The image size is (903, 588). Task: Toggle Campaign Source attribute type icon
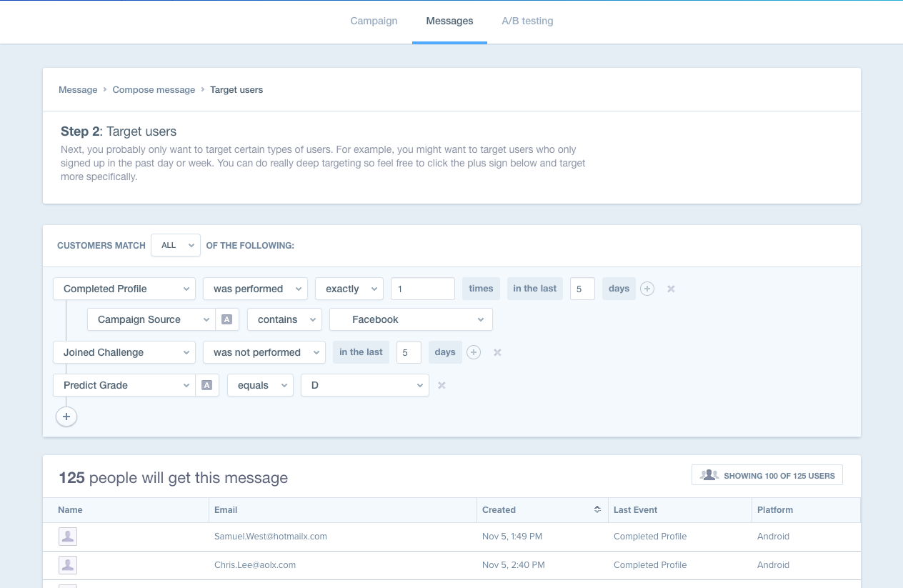226,319
